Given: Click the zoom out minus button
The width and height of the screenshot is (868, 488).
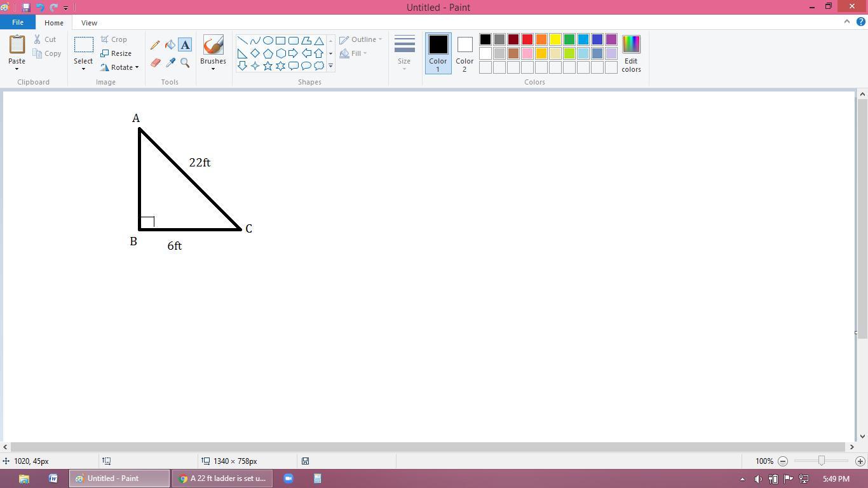Looking at the screenshot, I should 783,461.
